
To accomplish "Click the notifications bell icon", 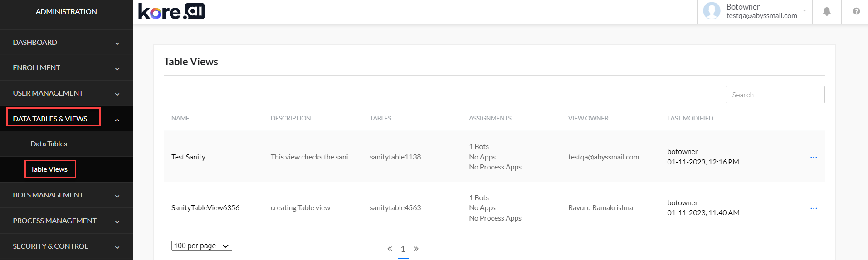I will tap(827, 11).
